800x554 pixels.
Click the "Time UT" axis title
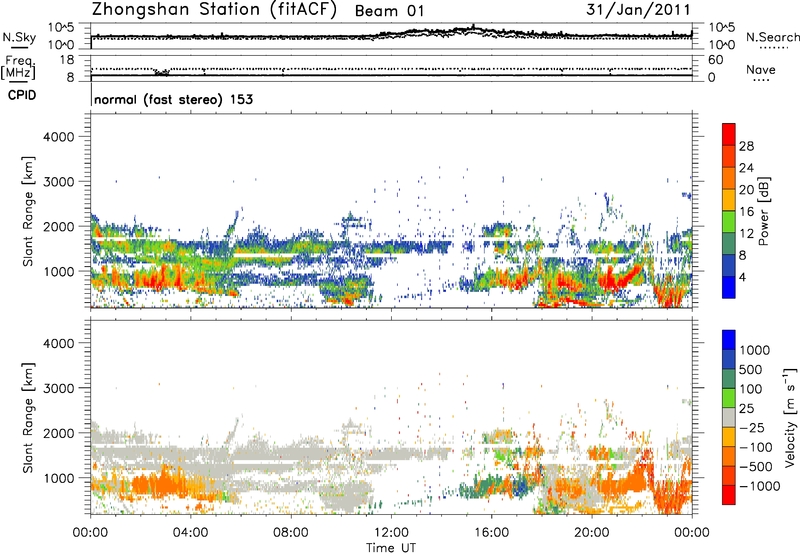(391, 548)
